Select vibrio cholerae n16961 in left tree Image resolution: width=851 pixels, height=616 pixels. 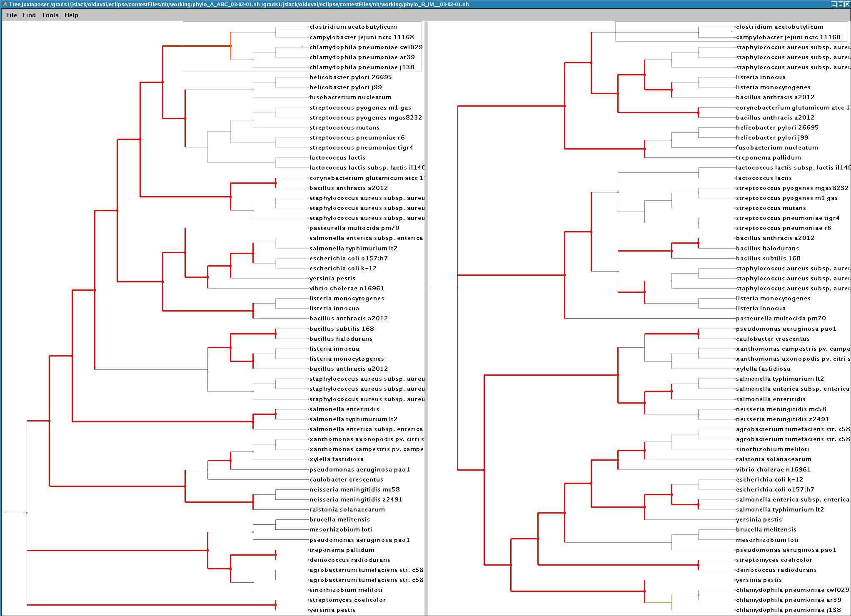tap(347, 288)
